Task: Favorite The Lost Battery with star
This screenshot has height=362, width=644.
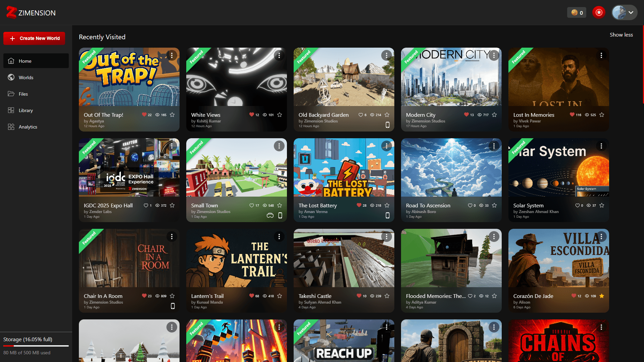Action: (x=387, y=205)
